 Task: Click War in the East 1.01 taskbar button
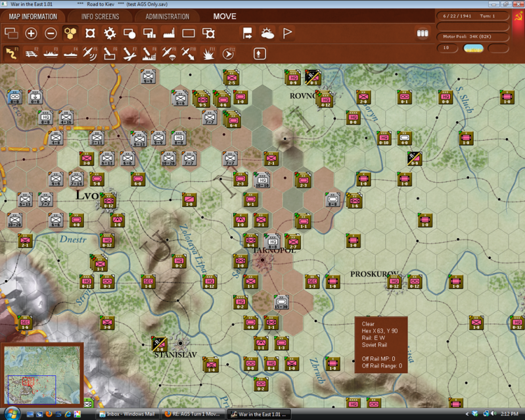[x=259, y=414]
